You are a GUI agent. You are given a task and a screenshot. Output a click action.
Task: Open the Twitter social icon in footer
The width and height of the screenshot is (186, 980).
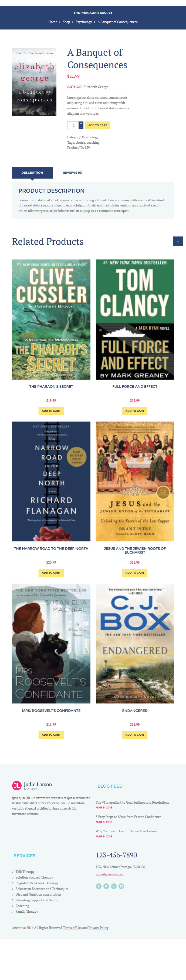click(x=106, y=886)
